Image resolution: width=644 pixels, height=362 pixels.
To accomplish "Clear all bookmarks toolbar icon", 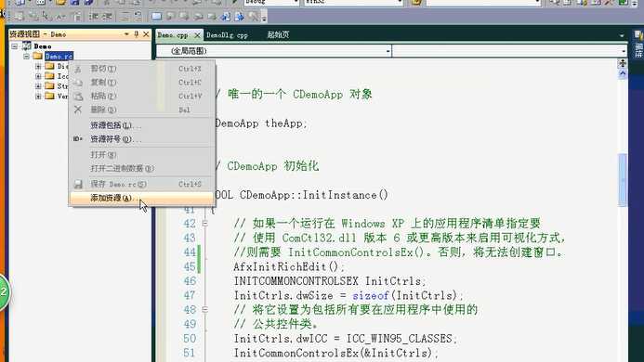I will tap(254, 17).
